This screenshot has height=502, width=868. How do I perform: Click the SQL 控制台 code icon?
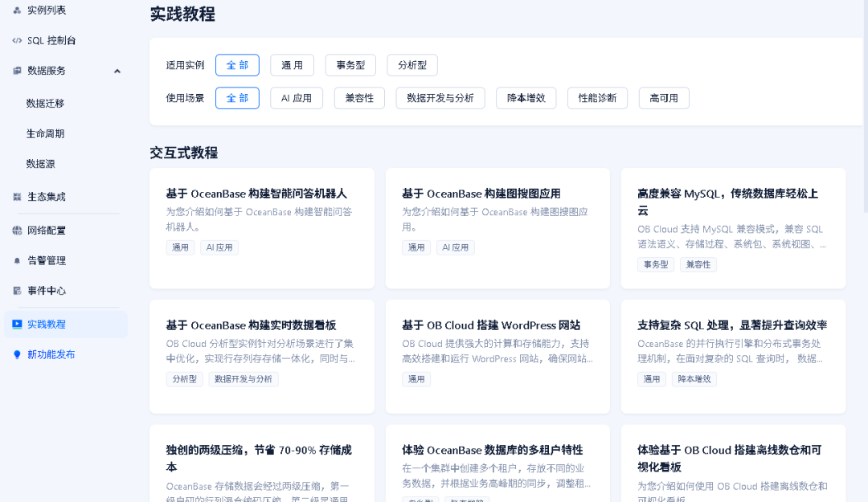[x=17, y=40]
